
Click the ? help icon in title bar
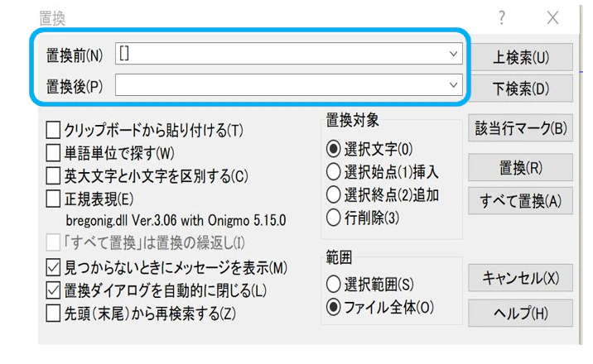pos(501,17)
